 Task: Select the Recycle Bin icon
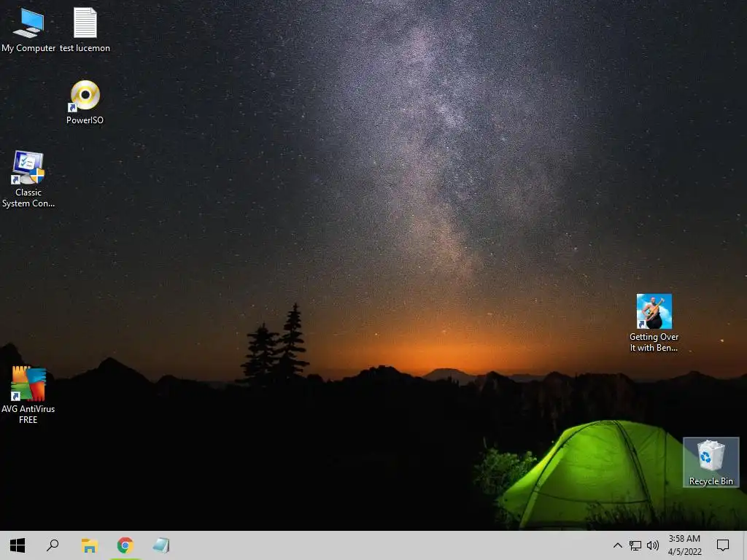[x=711, y=462]
